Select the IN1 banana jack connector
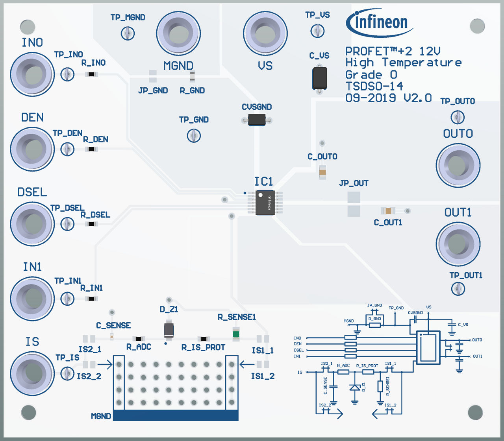 [x=32, y=299]
